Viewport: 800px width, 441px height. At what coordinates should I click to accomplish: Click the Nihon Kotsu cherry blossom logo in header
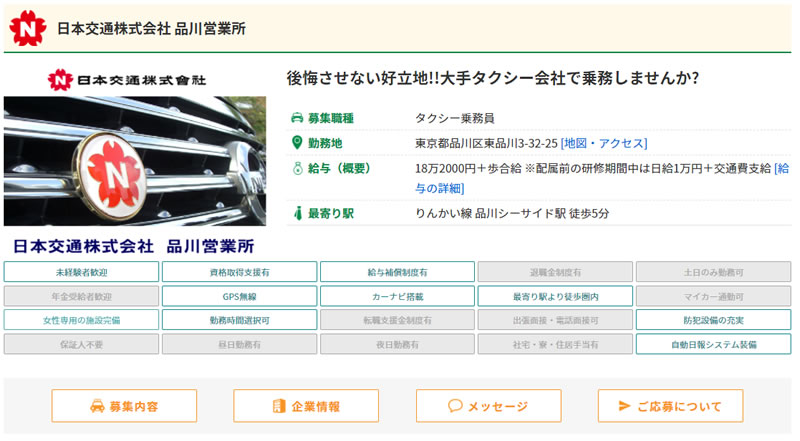28,28
